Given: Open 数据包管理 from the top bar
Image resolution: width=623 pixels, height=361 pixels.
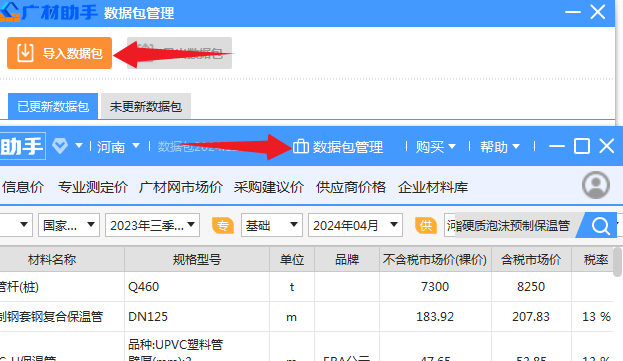Looking at the screenshot, I should click(x=338, y=147).
